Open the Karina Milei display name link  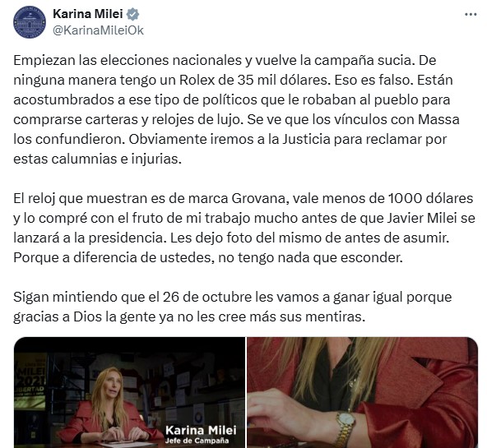tap(88, 14)
